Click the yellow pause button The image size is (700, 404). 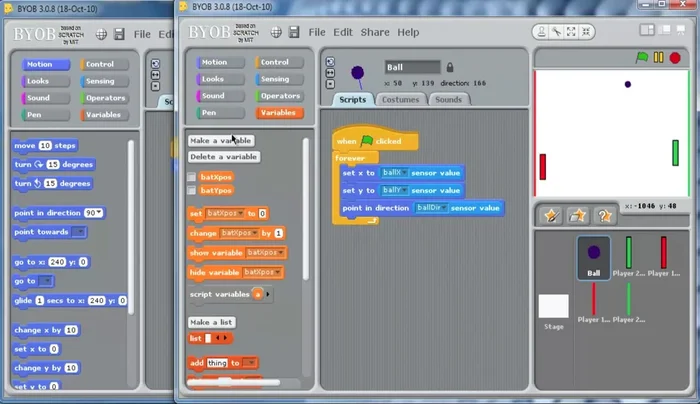658,58
